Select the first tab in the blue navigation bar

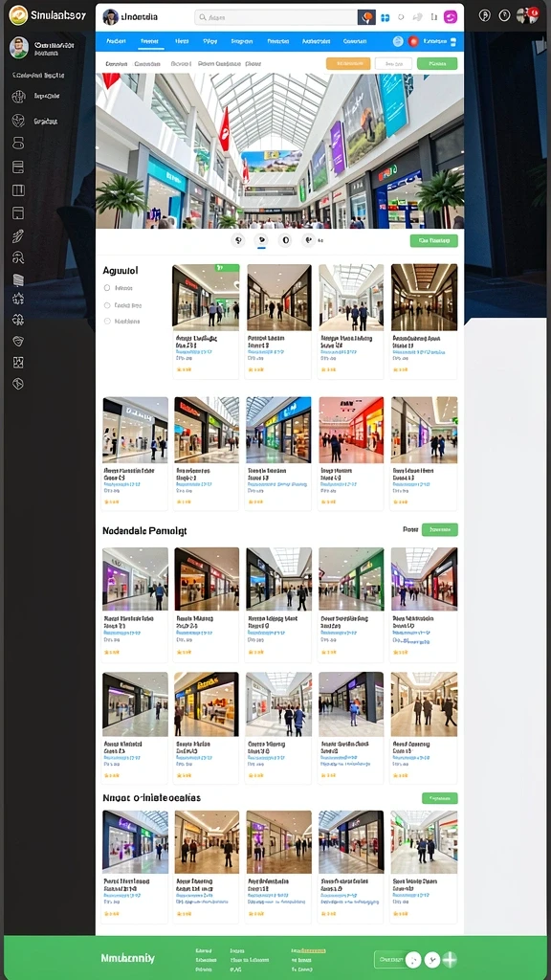[116, 42]
